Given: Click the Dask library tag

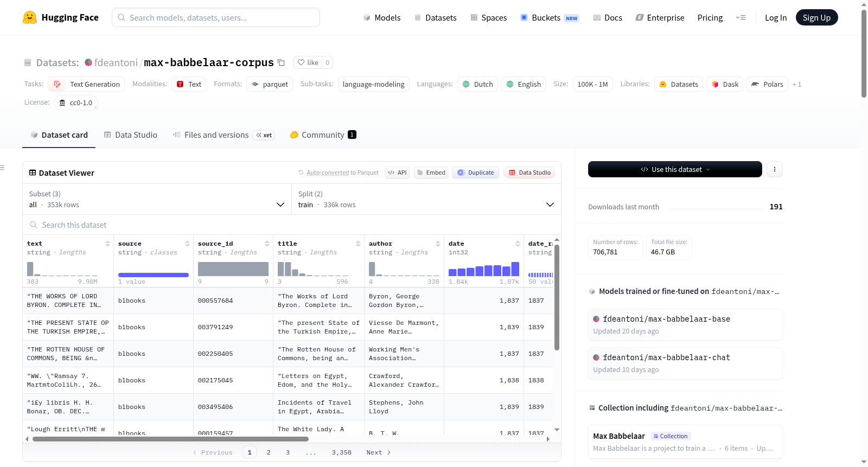Looking at the screenshot, I should [x=725, y=84].
